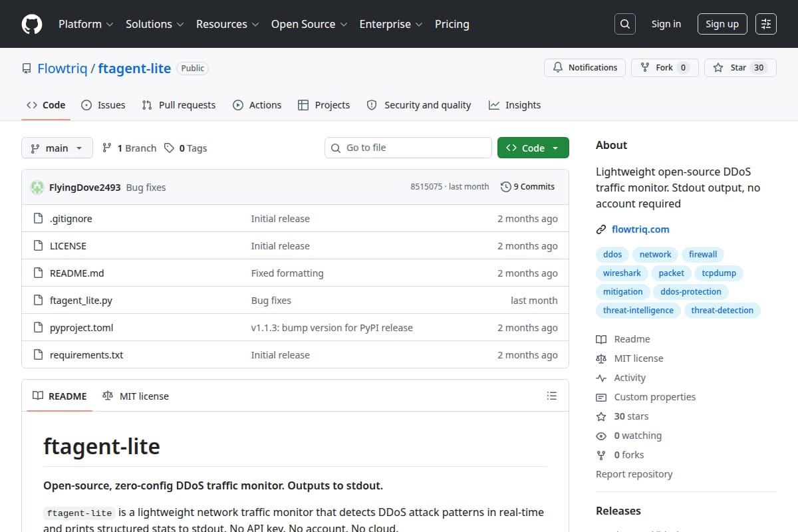This screenshot has height=532, width=798.
Task: Click the repository icon before Flowtriq
Action: pos(27,68)
